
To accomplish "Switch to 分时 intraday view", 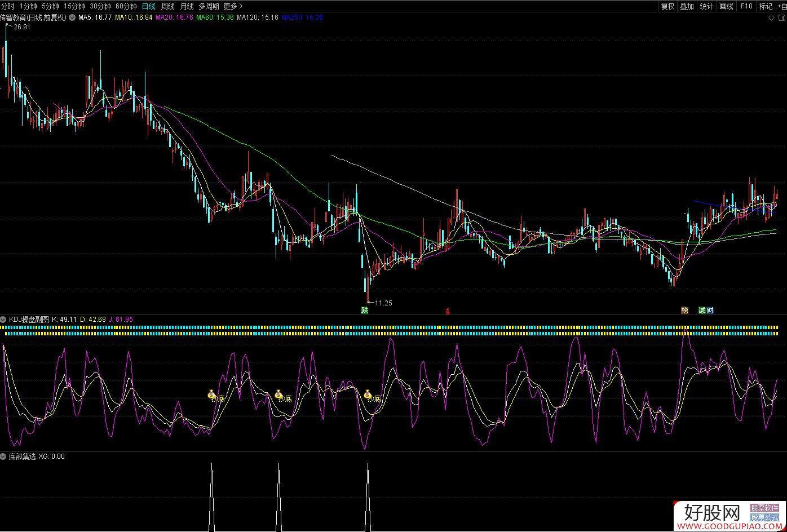I will 8,6.
